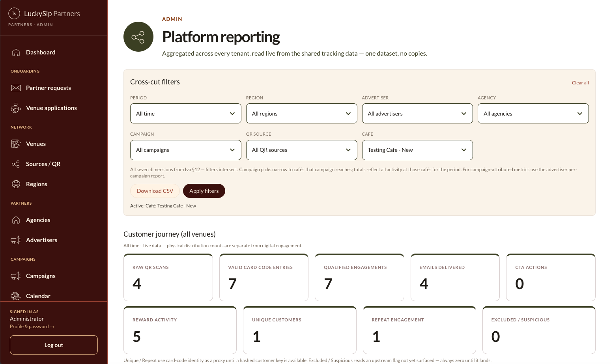This screenshot has width=611, height=364.
Task: Click the Venues sidebar icon
Action: point(16,144)
